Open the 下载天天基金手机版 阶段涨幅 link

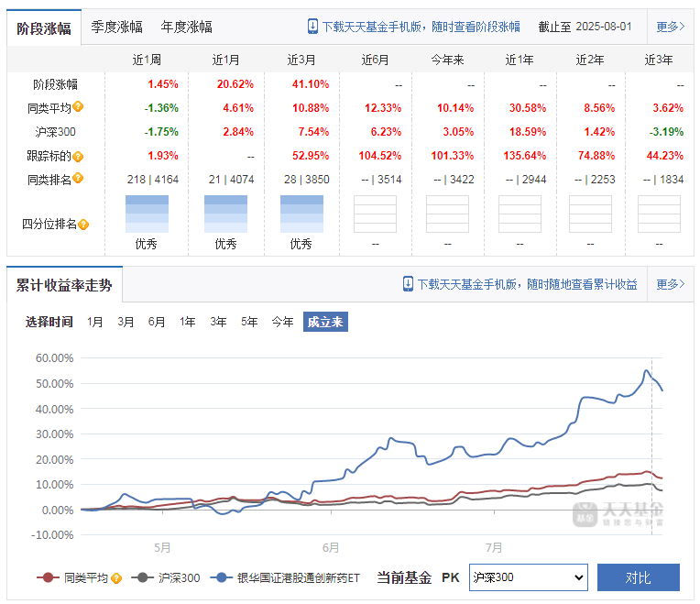pyautogui.click(x=421, y=27)
